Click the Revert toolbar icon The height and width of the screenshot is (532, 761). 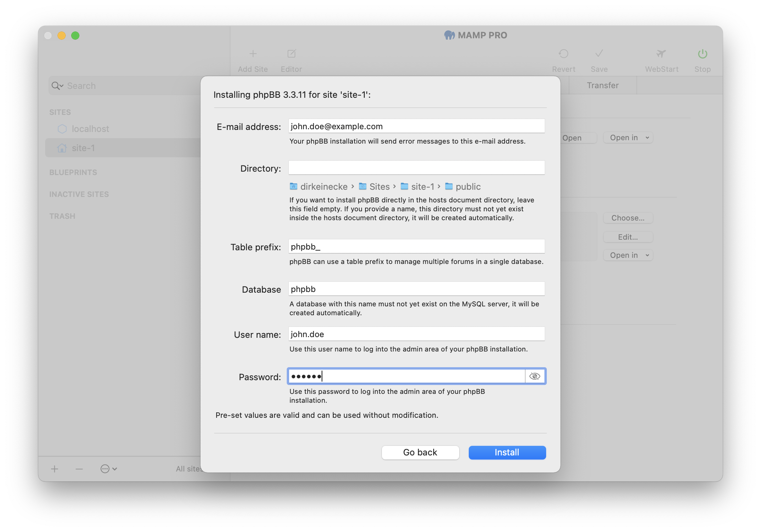(563, 54)
